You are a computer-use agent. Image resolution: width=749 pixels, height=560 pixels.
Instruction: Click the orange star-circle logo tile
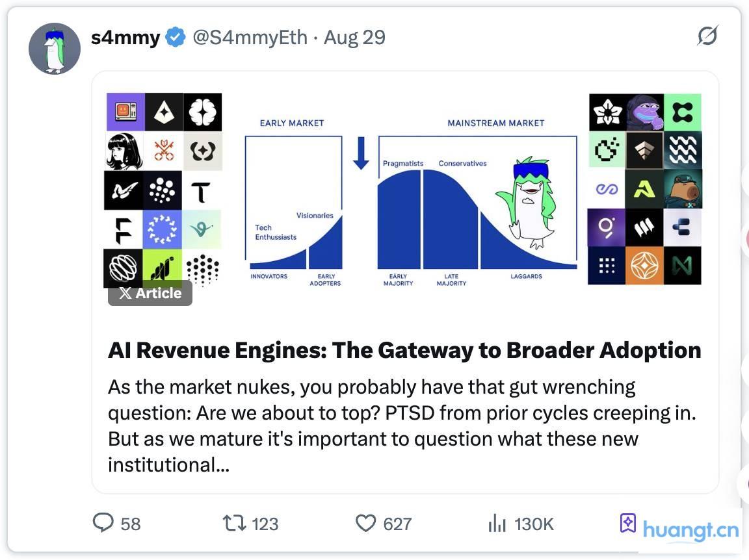pyautogui.click(x=644, y=266)
